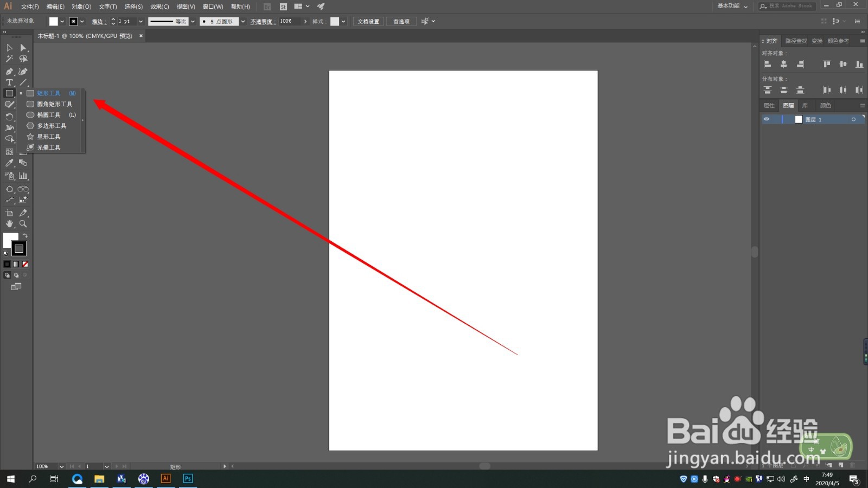
Task: Select the Eyedropper tool
Action: pyautogui.click(x=9, y=163)
